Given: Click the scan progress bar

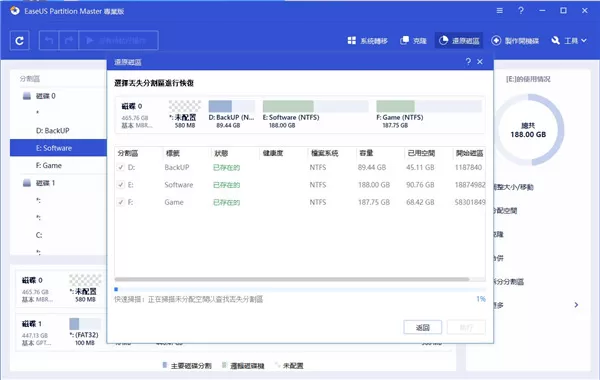Looking at the screenshot, I should click(x=300, y=289).
